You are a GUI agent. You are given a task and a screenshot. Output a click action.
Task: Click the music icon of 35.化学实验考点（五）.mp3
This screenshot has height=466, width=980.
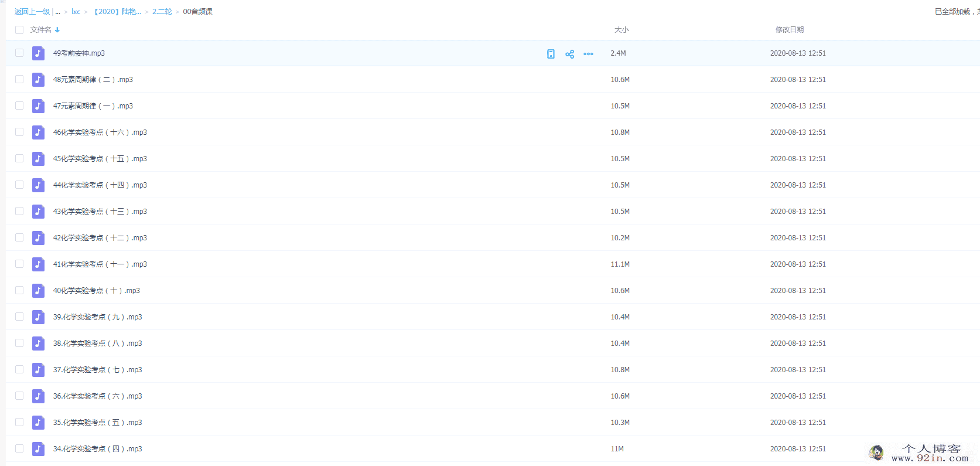tap(38, 423)
